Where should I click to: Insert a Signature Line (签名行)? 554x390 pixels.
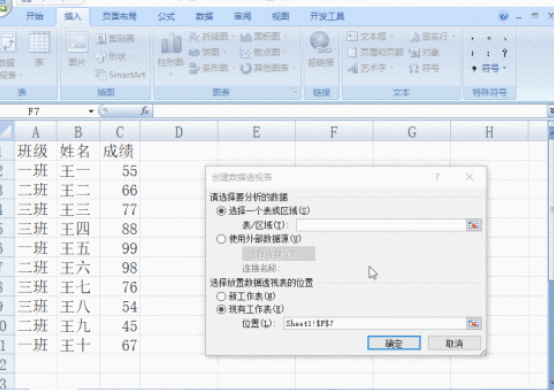(x=432, y=36)
